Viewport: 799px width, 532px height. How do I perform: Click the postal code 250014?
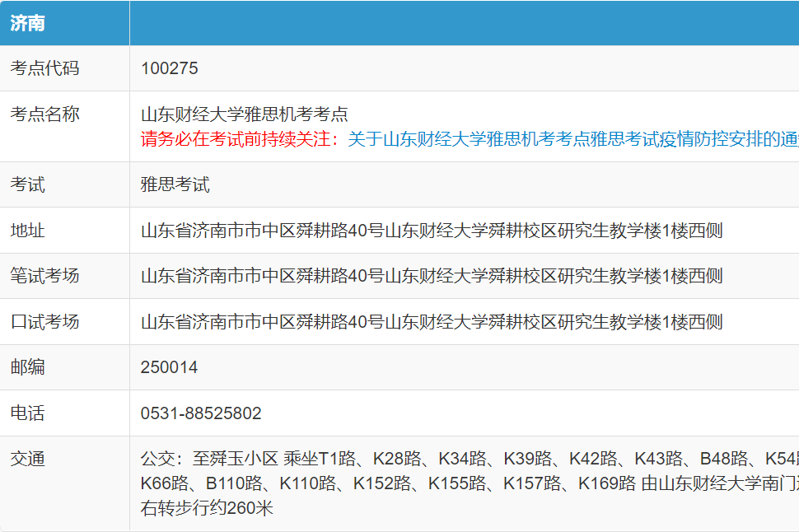pyautogui.click(x=169, y=367)
